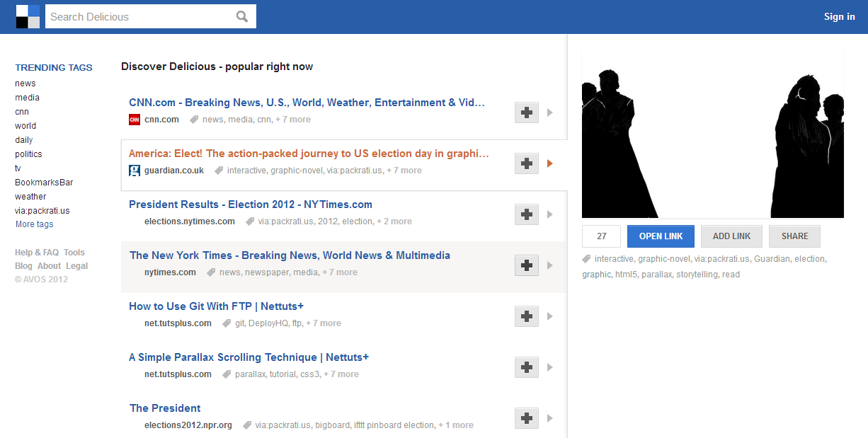Click the tutorial tag under Parallax Scrolling
This screenshot has height=438, width=868.
[x=282, y=374]
